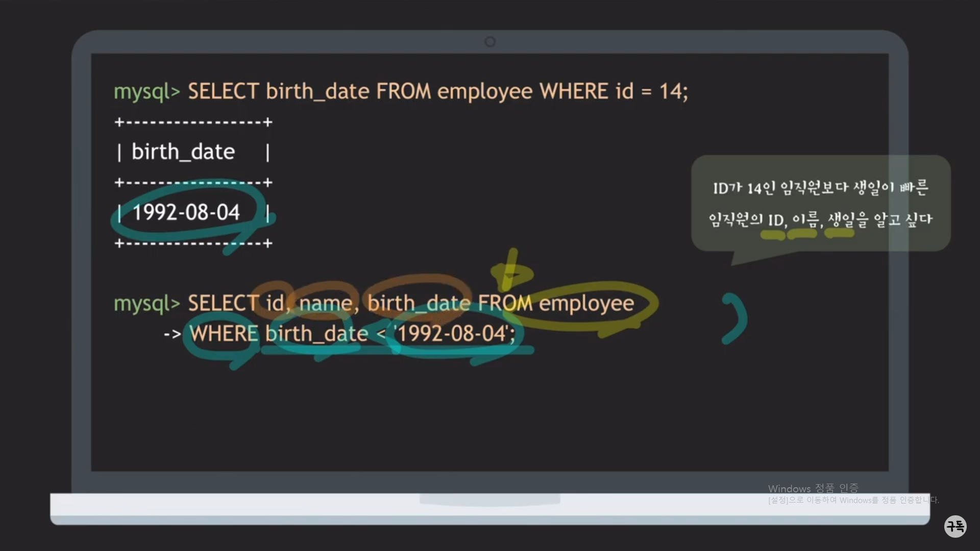This screenshot has width=980, height=551.
Task: Click the '<' comparison operator
Action: coord(381,334)
